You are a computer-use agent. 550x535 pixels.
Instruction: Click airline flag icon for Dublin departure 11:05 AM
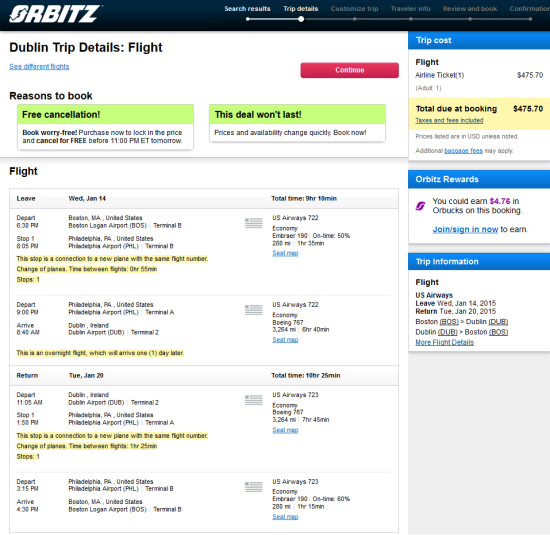click(x=254, y=400)
